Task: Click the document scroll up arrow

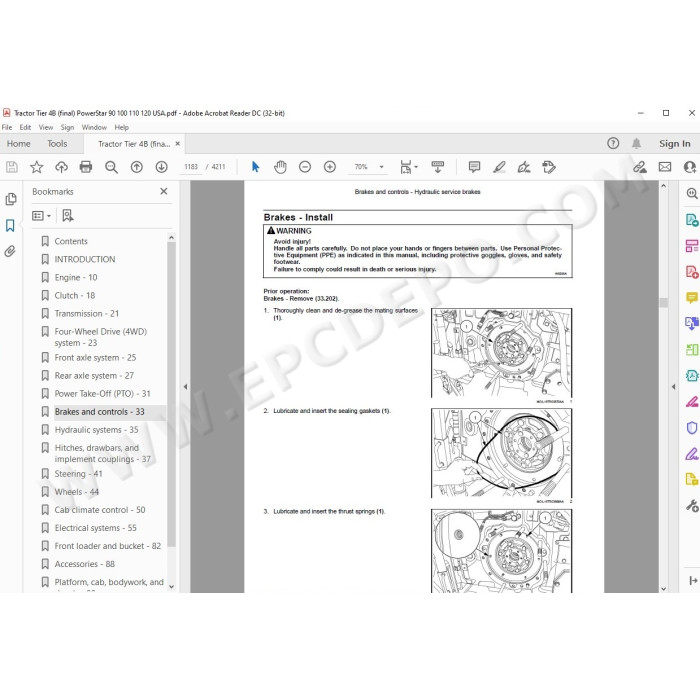Action: [x=663, y=186]
